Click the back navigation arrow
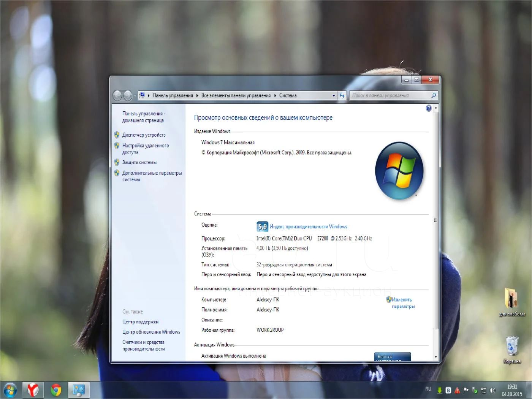 (x=117, y=96)
